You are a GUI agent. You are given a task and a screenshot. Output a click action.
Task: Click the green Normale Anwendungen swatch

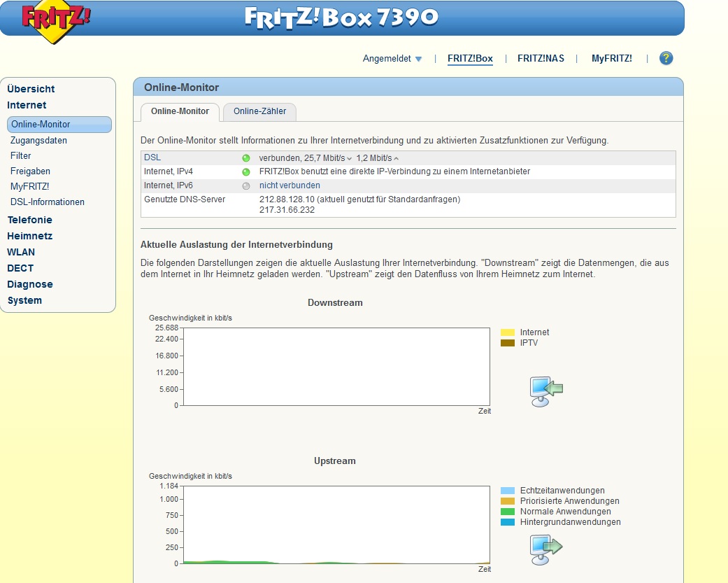(508, 512)
